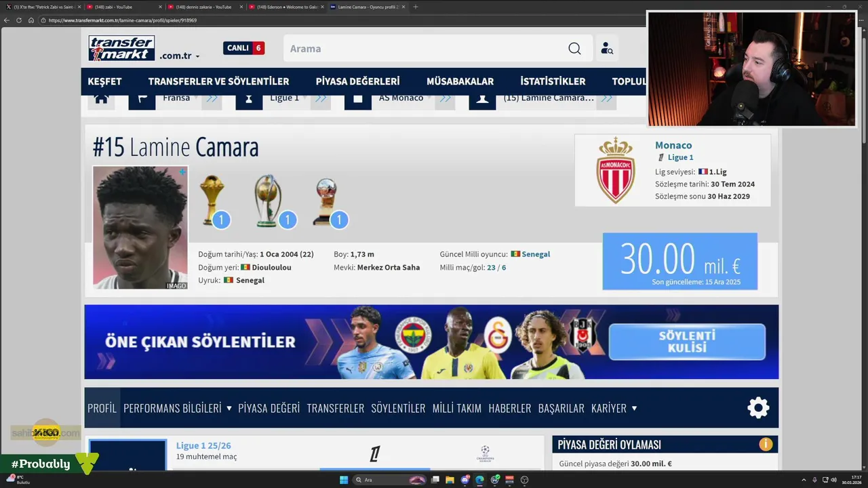The width and height of the screenshot is (868, 488).
Task: Click the Söylenti Kulisi button
Action: click(x=687, y=342)
